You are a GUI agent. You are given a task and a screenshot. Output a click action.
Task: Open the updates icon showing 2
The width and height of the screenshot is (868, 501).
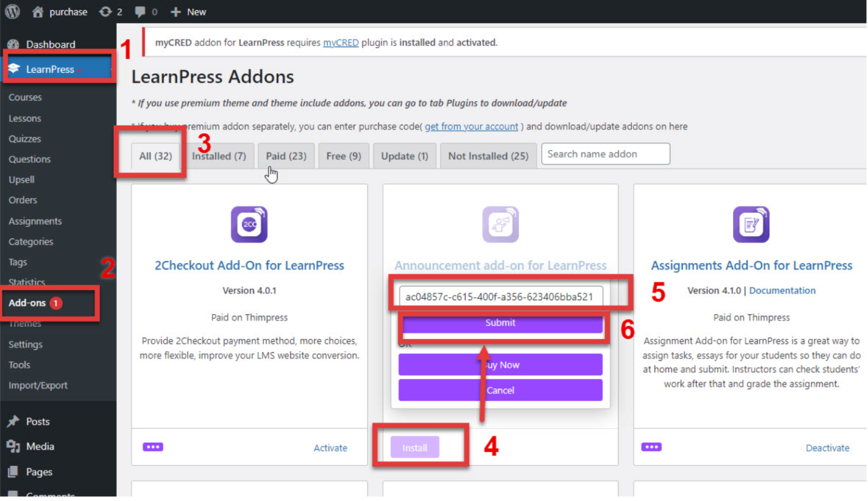(105, 11)
